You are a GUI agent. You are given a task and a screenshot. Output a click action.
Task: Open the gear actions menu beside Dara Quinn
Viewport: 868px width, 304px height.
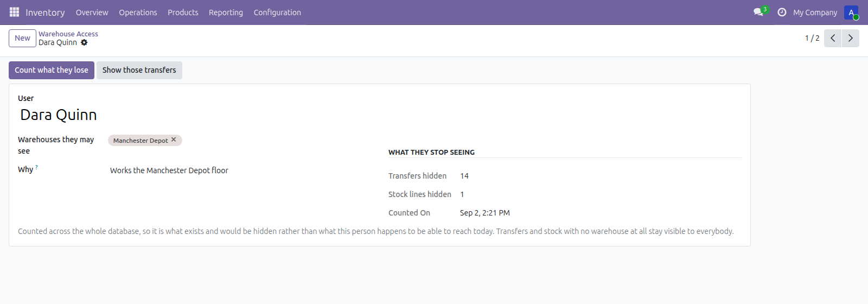(x=84, y=42)
